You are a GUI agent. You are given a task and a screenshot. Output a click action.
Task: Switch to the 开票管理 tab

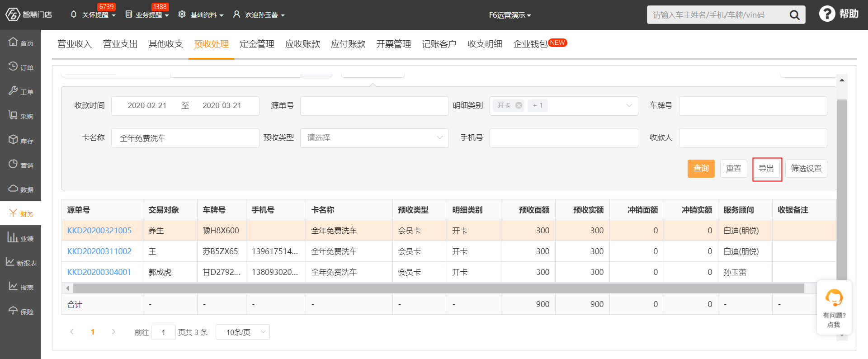[x=394, y=44]
